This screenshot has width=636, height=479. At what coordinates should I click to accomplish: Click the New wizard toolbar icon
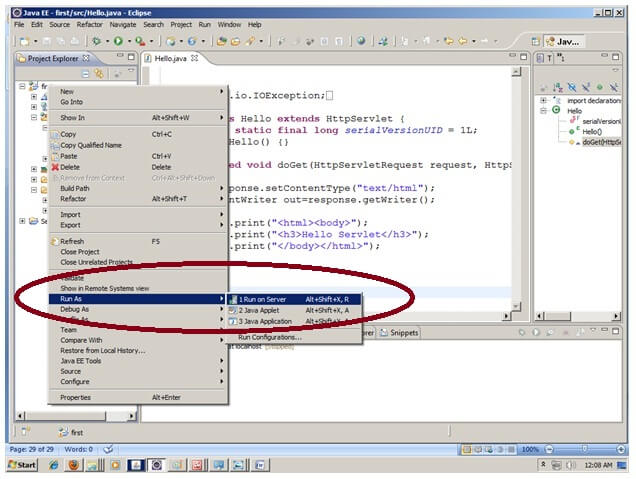24,41
